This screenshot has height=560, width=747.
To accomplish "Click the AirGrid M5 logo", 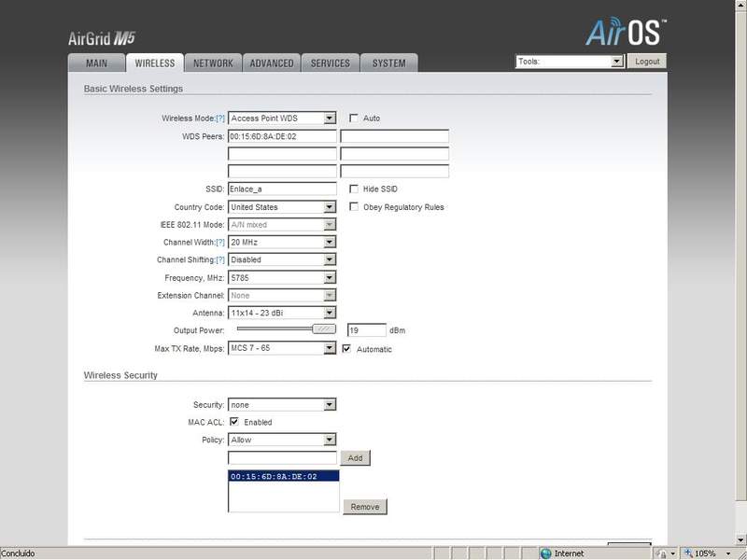I will tap(102, 38).
